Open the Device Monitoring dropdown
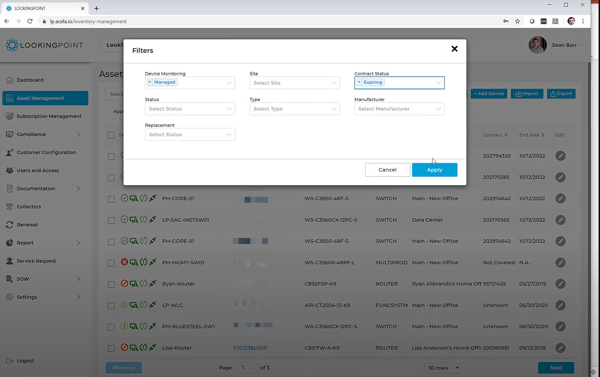This screenshot has width=600, height=377. (x=190, y=83)
